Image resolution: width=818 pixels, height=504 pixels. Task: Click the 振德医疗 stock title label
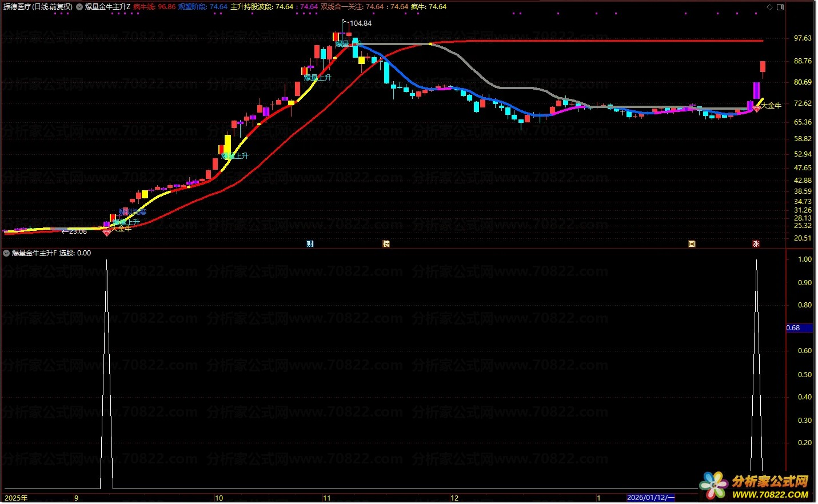pyautogui.click(x=38, y=7)
